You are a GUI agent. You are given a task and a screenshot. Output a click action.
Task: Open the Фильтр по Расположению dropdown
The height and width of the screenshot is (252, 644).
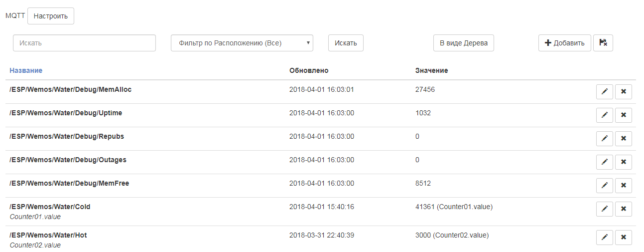242,43
